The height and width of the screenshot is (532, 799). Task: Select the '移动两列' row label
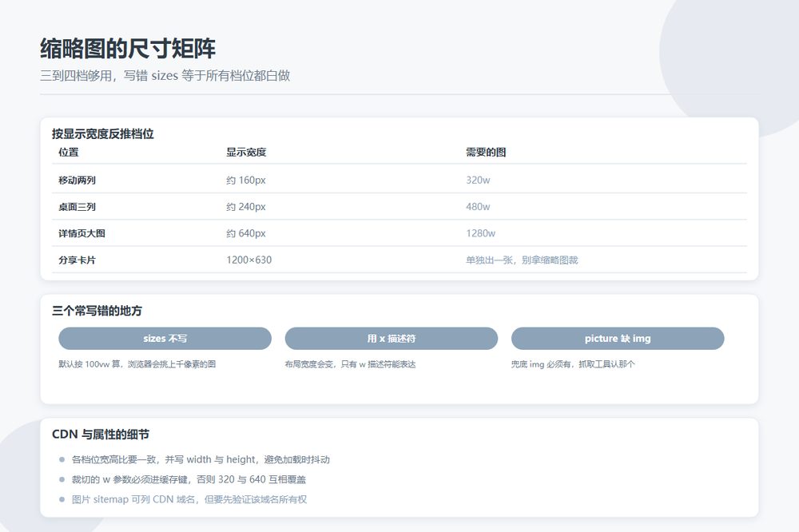click(77, 180)
